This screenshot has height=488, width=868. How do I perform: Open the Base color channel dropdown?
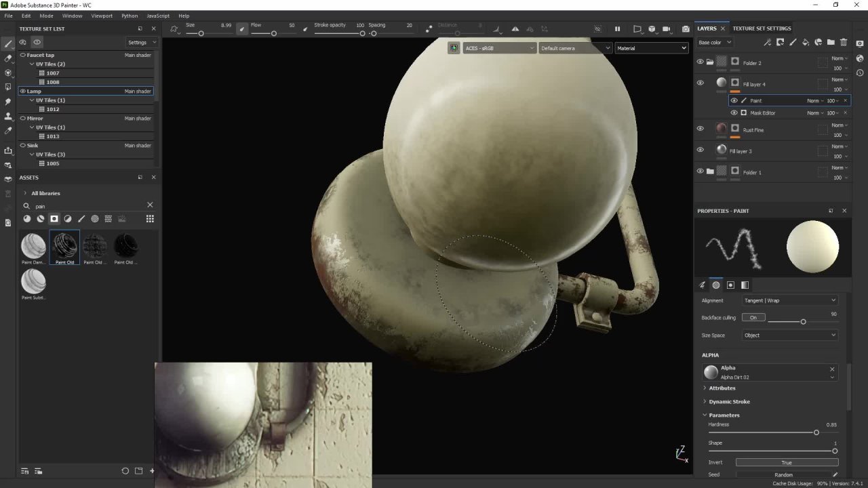(714, 42)
